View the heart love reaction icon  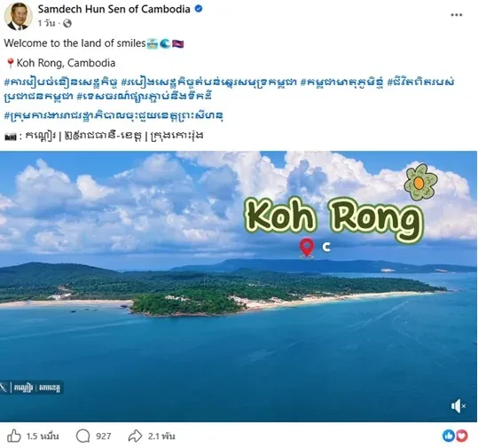pyautogui.click(x=461, y=436)
